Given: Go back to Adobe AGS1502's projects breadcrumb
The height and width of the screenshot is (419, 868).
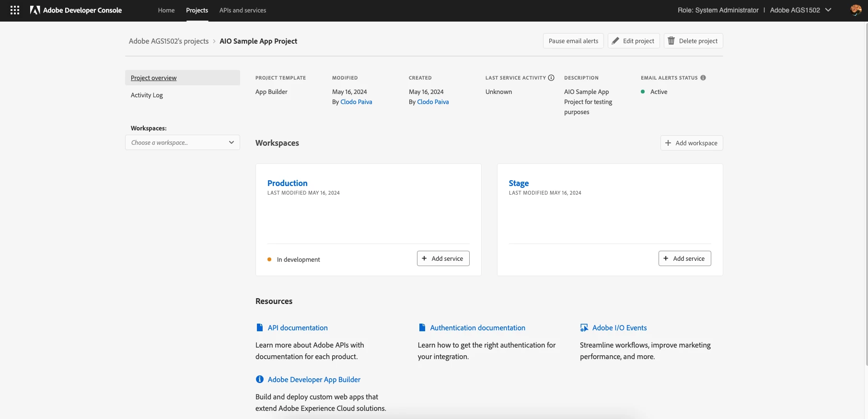Looking at the screenshot, I should pos(169,41).
